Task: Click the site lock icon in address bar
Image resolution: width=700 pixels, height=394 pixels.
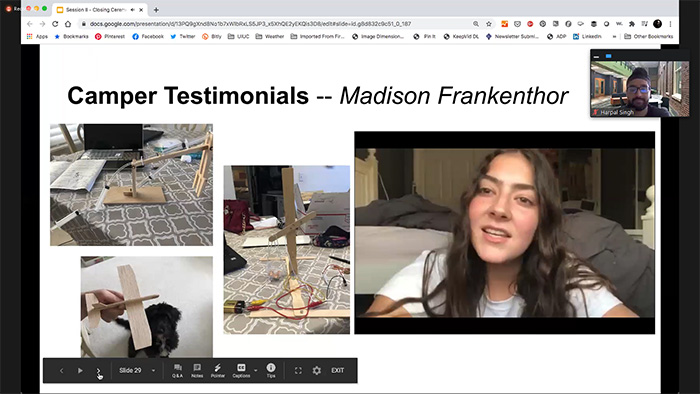Action: [x=83, y=24]
